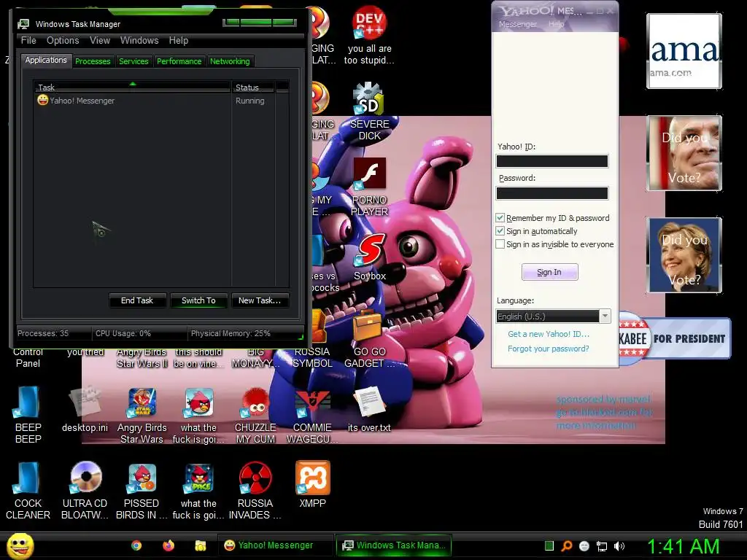Open the Angry Birds Star Wars icon
The image size is (747, 560).
(142, 402)
